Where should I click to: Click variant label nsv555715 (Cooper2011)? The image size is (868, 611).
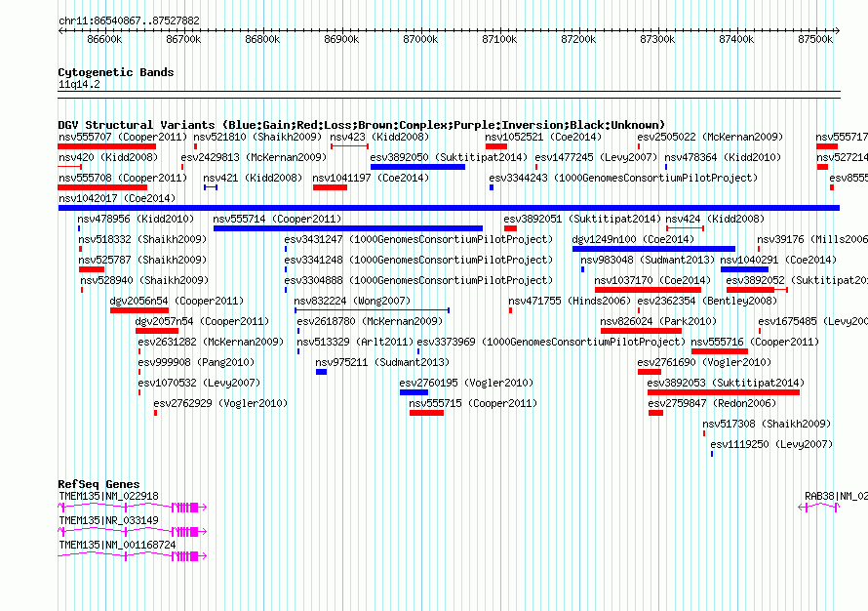473,403
